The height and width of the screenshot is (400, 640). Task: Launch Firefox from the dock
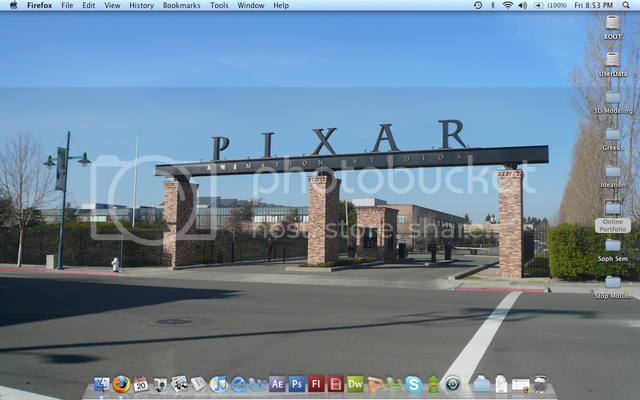pos(121,384)
